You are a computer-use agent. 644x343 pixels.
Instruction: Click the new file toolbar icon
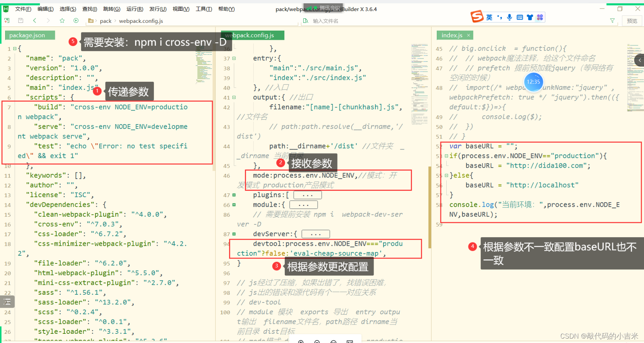(x=7, y=21)
